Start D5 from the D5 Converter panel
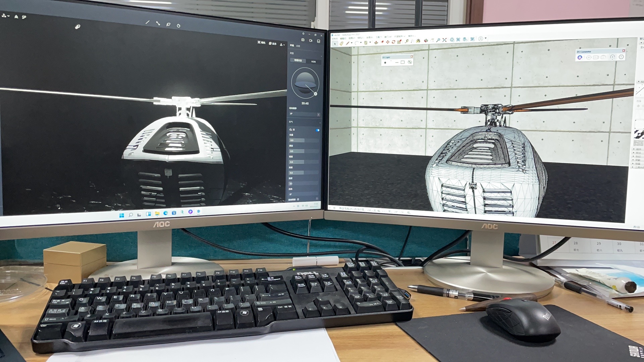This screenshot has height=362, width=644. 580,57
